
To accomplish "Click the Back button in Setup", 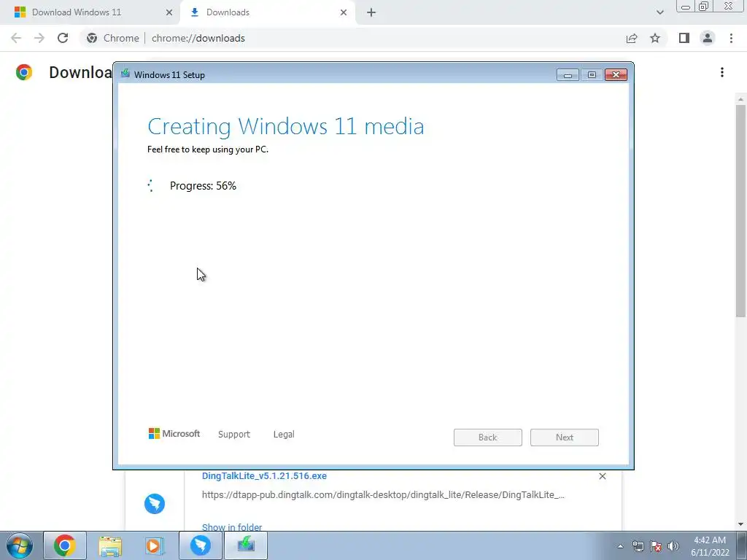I will pyautogui.click(x=488, y=437).
